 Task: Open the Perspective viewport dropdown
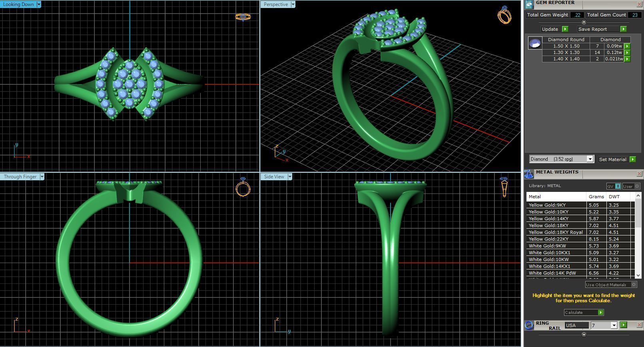(293, 4)
